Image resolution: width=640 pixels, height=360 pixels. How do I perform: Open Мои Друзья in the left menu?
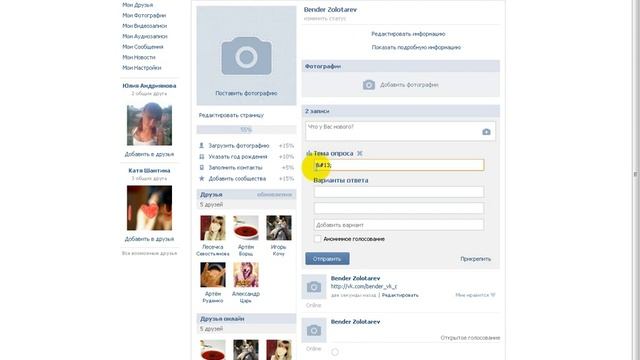click(138, 5)
